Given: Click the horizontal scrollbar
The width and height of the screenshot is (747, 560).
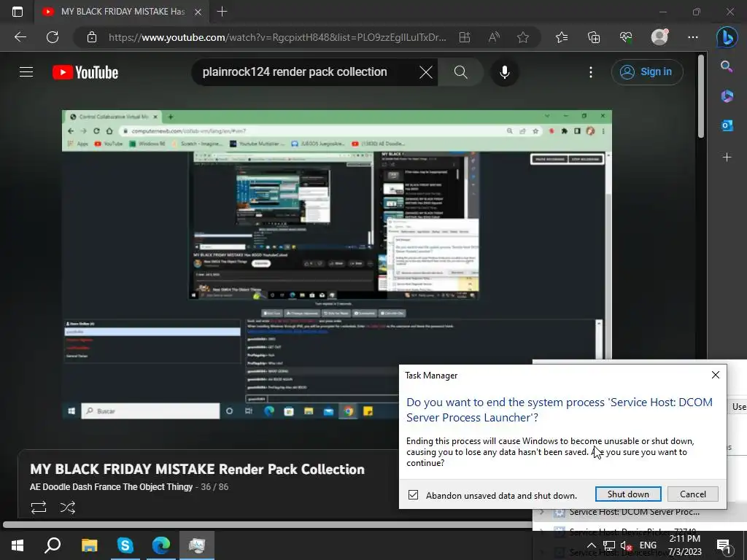Looking at the screenshot, I should tap(267, 525).
